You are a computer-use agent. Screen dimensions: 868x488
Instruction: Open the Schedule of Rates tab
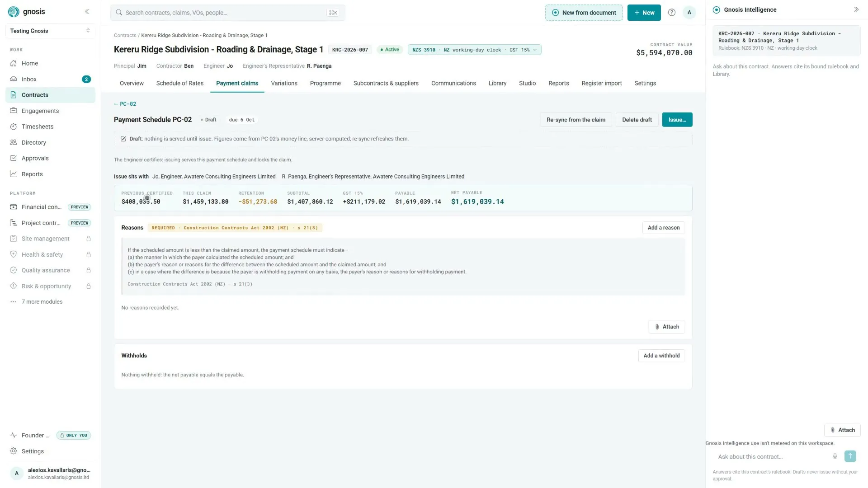point(180,83)
